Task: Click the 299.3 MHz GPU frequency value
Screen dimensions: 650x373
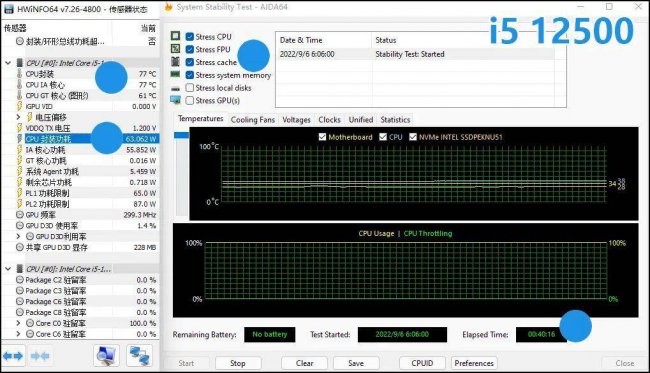Action: point(140,215)
